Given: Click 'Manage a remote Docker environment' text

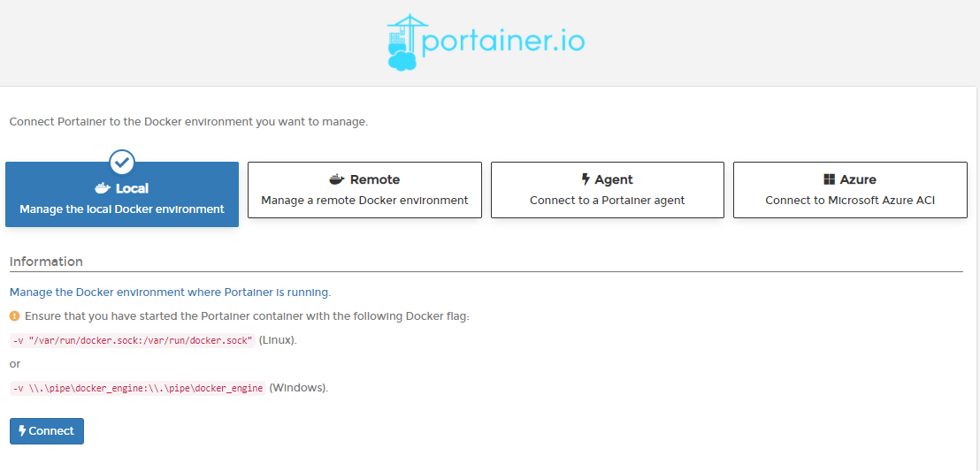Looking at the screenshot, I should (364, 201).
